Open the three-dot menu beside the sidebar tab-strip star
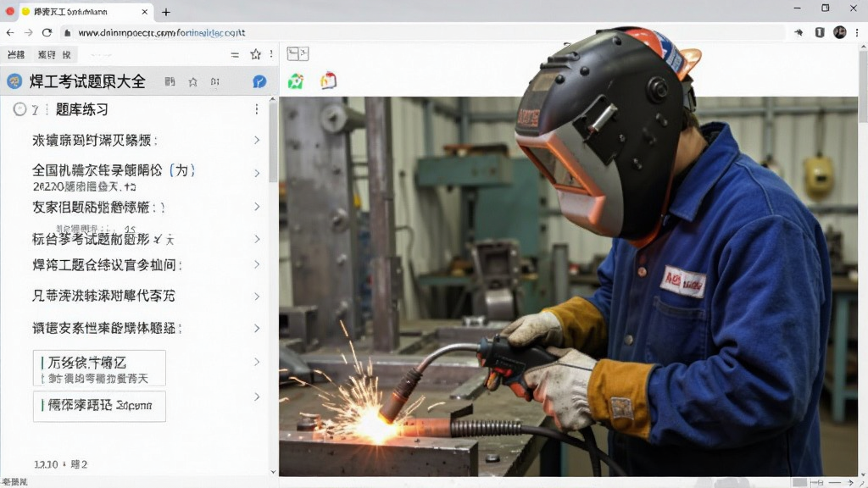 [270, 54]
